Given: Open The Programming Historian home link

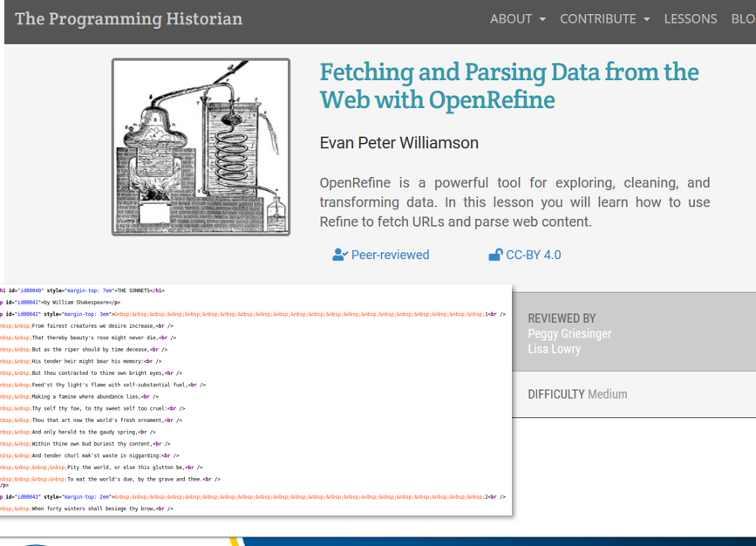Looking at the screenshot, I should (129, 19).
